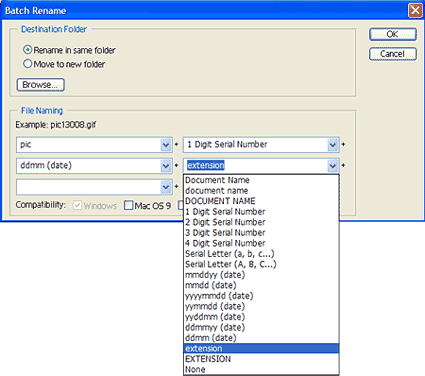Choose highlighted lowercase extension entry
The height and width of the screenshot is (376, 425).
coord(261,348)
